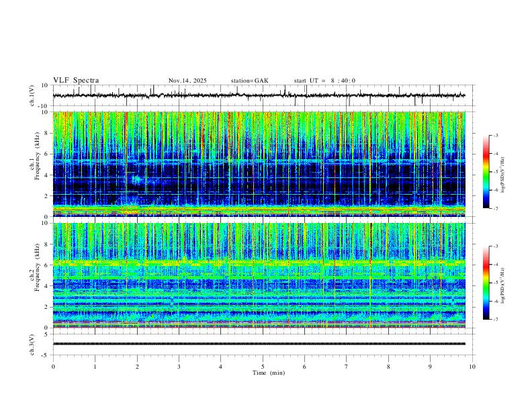Click time axis tick label "9"

430,367
